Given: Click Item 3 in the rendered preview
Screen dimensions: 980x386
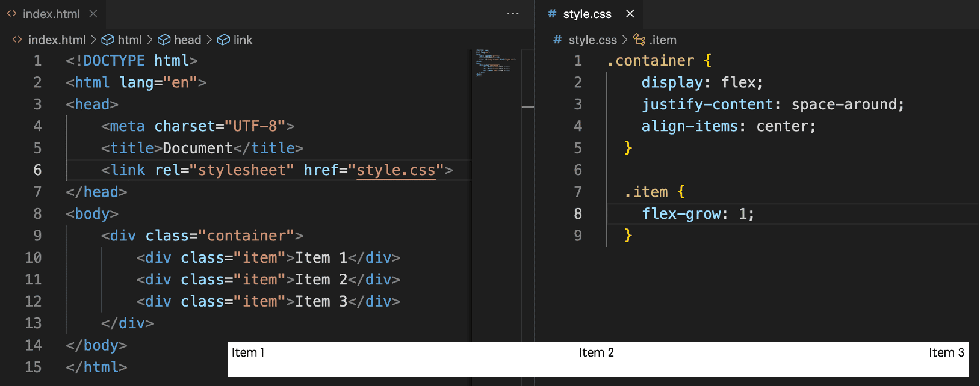Looking at the screenshot, I should [x=947, y=352].
